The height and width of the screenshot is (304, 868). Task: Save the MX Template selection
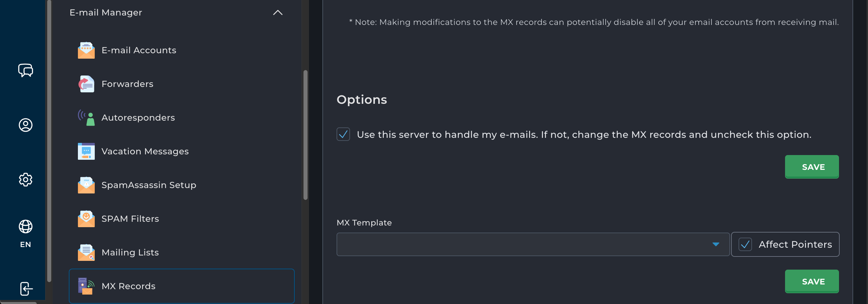tap(812, 281)
